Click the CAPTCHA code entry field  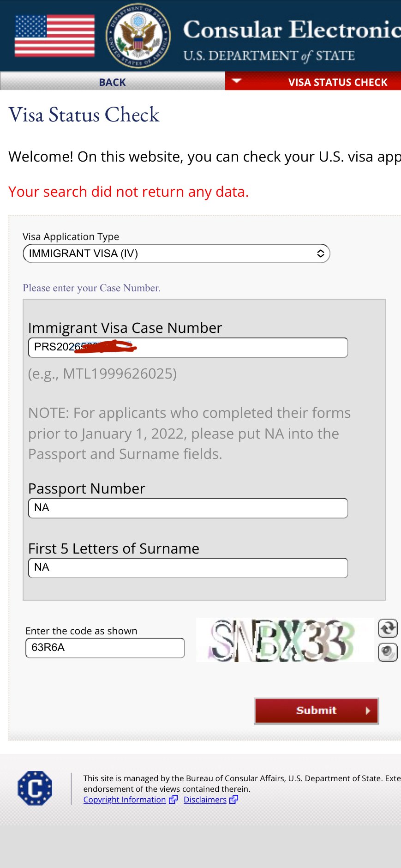(105, 648)
